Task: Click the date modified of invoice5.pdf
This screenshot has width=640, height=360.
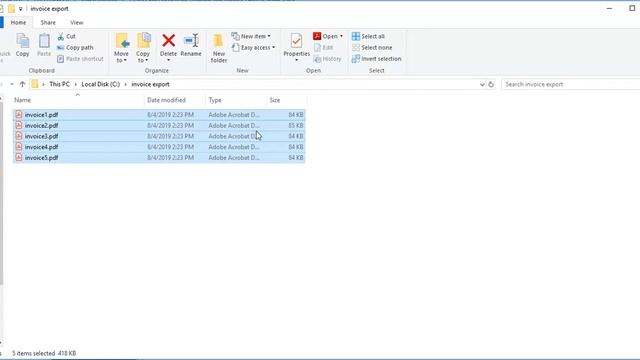Action: tap(170, 157)
